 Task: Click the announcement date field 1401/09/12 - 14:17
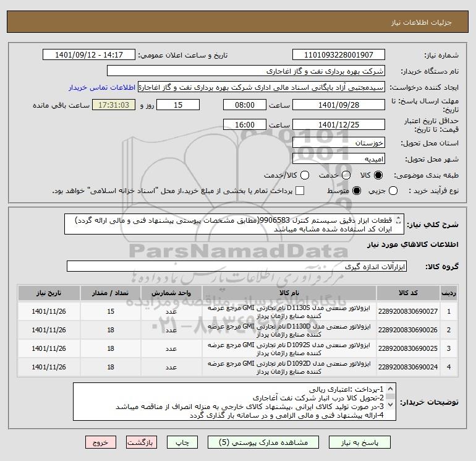(89, 55)
